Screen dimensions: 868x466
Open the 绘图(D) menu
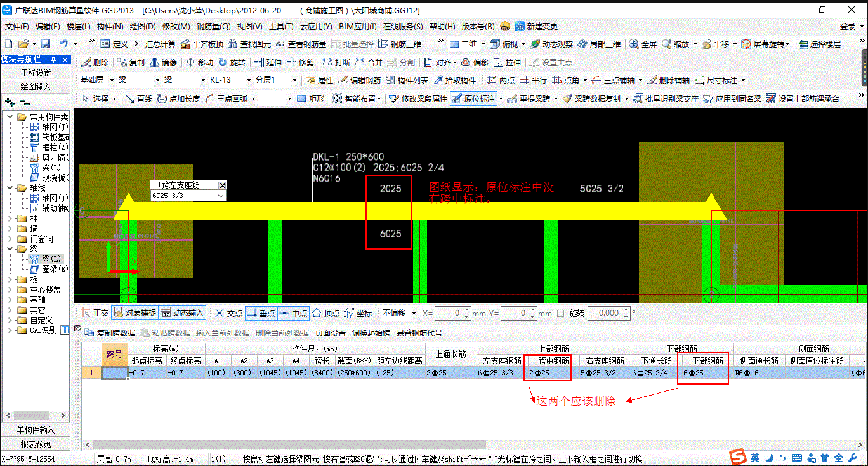(143, 26)
